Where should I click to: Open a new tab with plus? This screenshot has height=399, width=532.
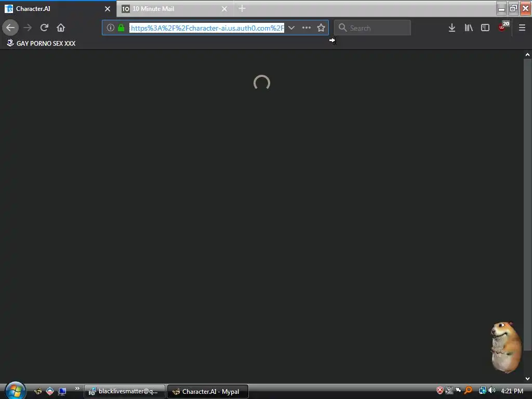(242, 8)
